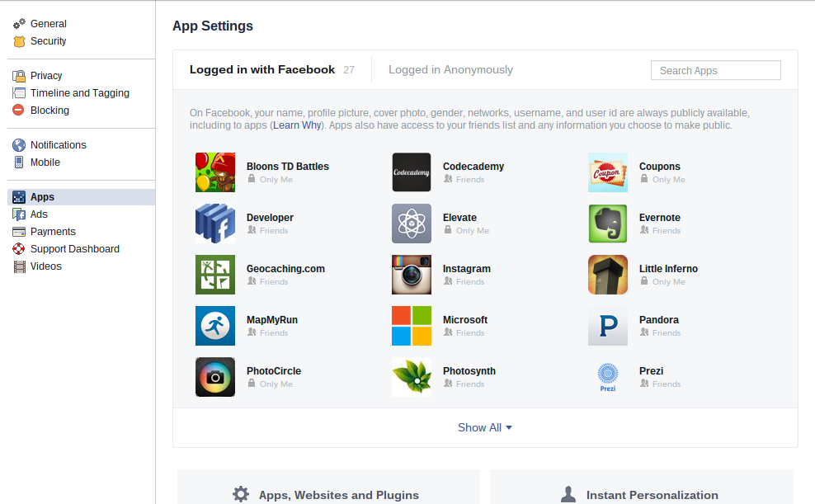Image resolution: width=815 pixels, height=504 pixels.
Task: Click the Instagram camera icon
Action: [412, 275]
